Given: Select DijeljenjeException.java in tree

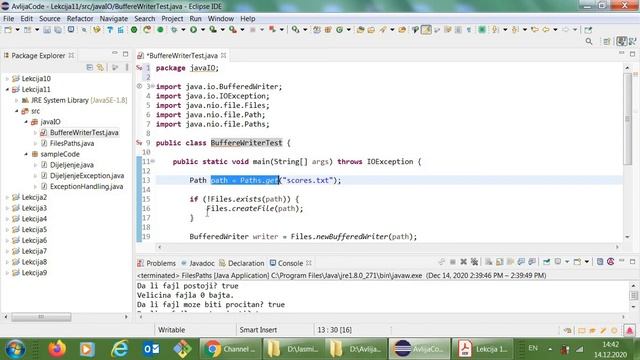Looking at the screenshot, I should 87,176.
